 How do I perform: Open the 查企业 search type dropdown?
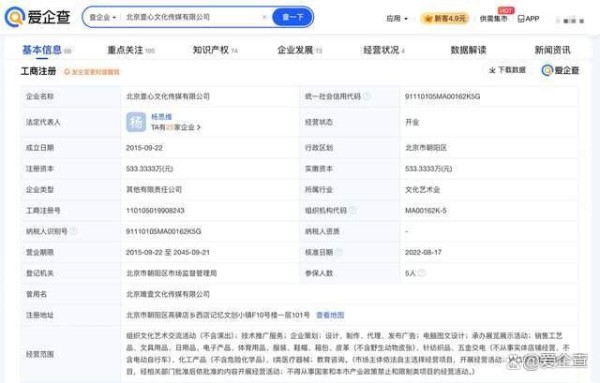click(102, 18)
